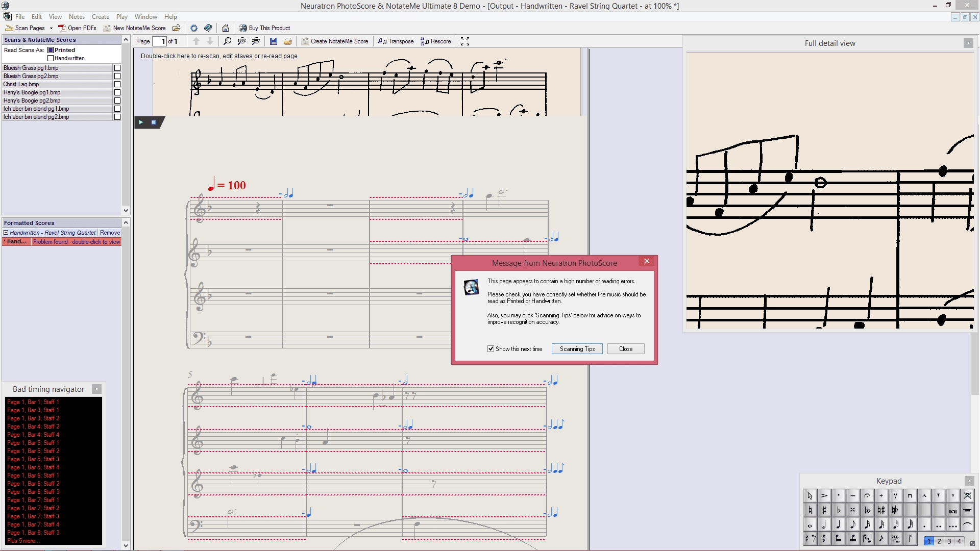Select Page 1, Bar 5, Staff 4 entry
The height and width of the screenshot is (551, 980).
33,467
